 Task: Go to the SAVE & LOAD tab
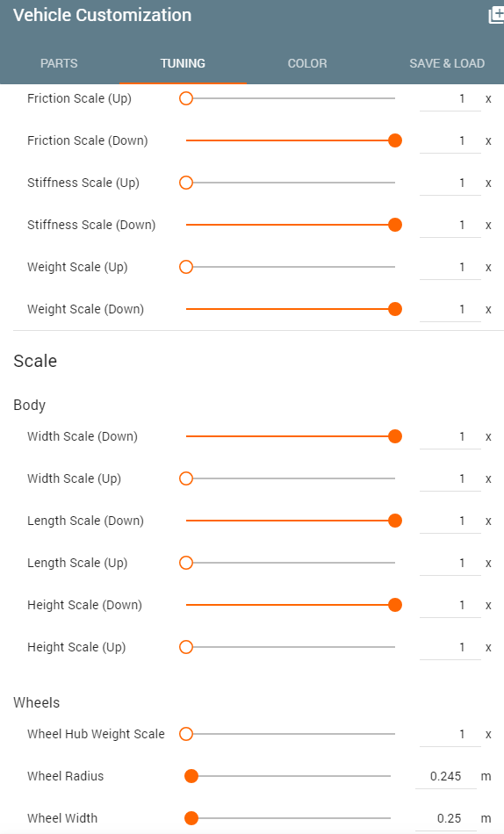pos(447,63)
